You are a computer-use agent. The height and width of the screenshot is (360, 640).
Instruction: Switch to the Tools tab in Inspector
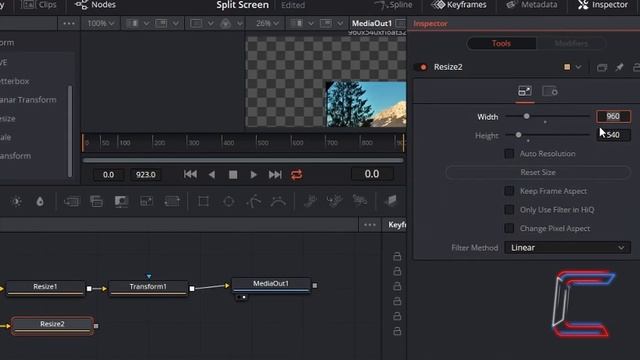[x=501, y=44]
